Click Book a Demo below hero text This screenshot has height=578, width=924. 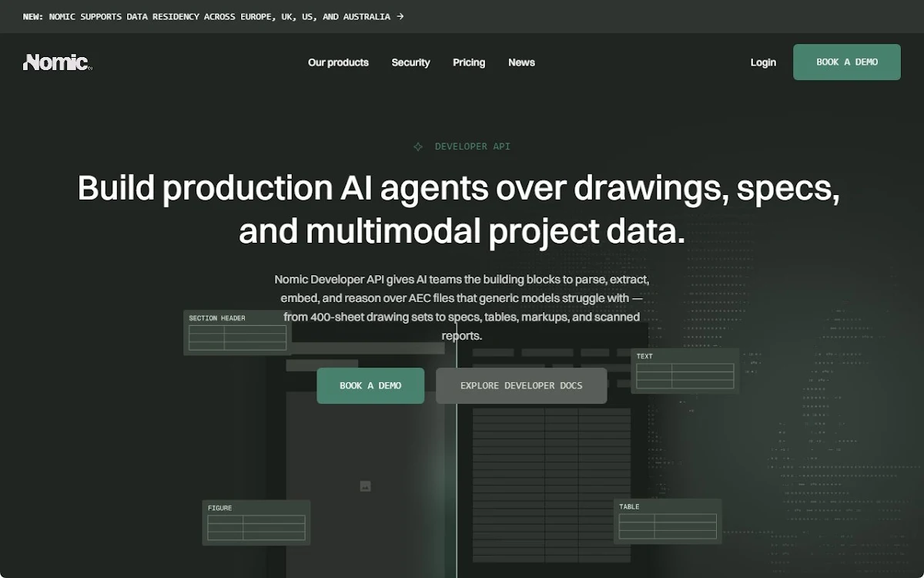370,385
